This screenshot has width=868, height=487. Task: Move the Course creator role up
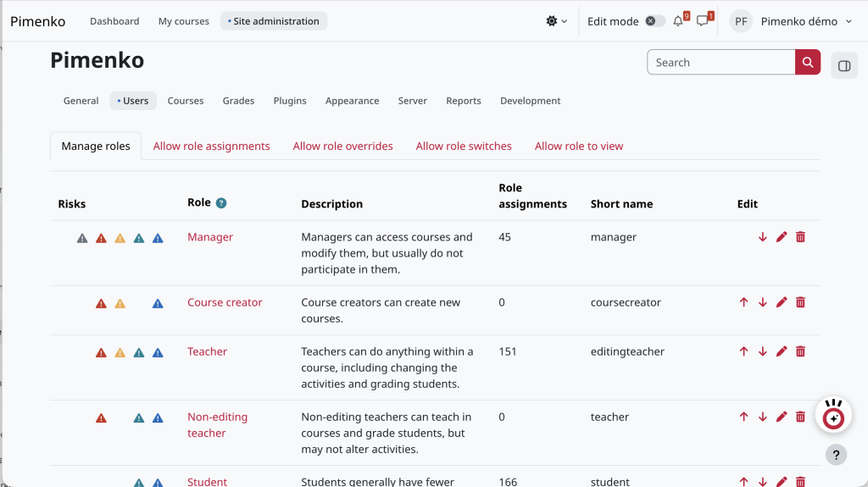tap(743, 302)
